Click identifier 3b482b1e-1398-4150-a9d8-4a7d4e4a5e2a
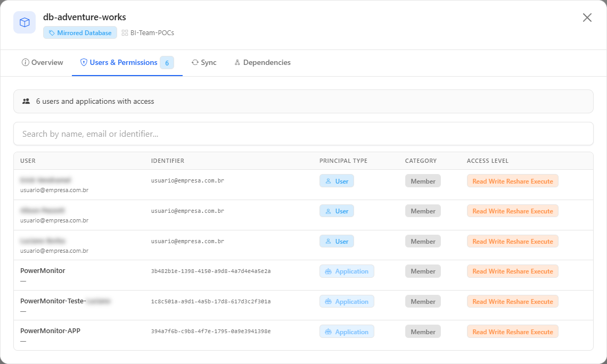The width and height of the screenshot is (607, 364). (x=211, y=271)
